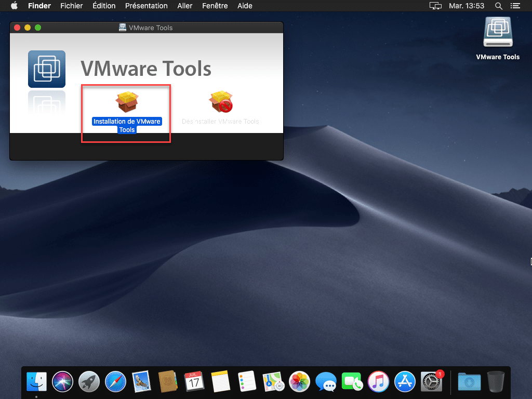Image resolution: width=532 pixels, height=399 pixels.
Task: Open the Édition menu
Action: pos(104,6)
